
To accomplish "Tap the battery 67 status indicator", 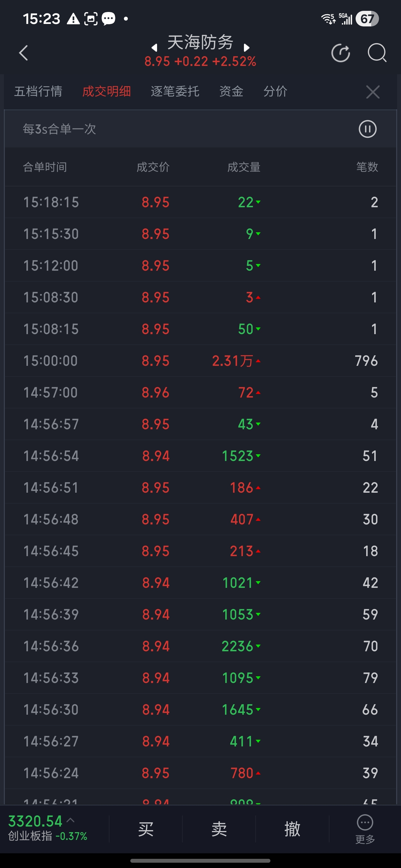I will 367,19.
